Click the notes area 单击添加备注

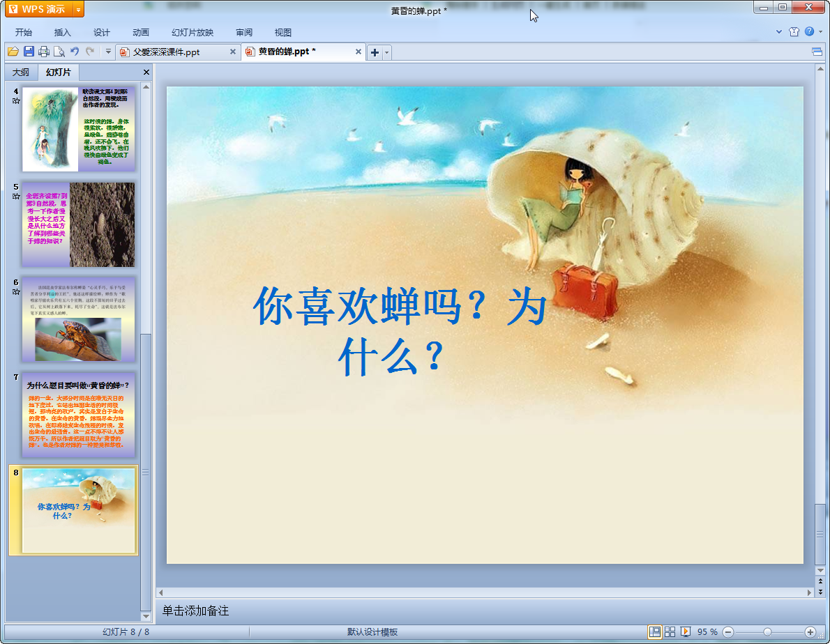(196, 611)
